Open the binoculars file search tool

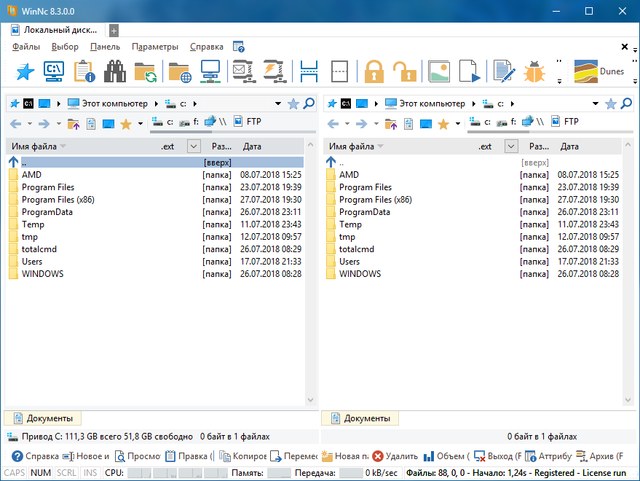tap(116, 72)
